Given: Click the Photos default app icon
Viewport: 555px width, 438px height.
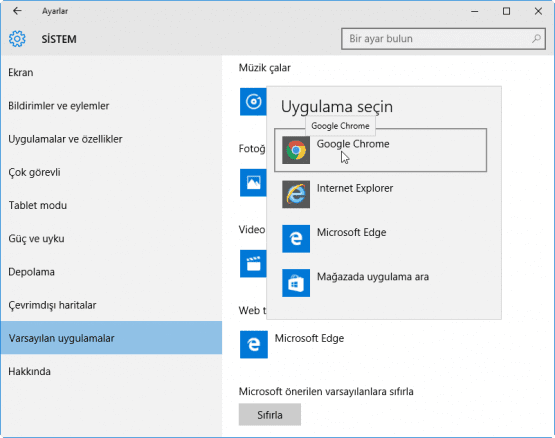Looking at the screenshot, I should (x=253, y=183).
